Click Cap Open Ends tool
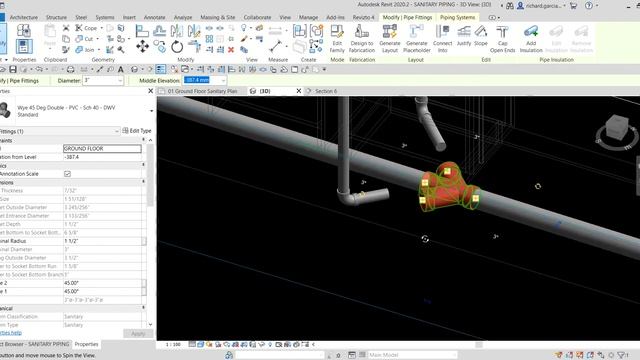This screenshot has height=360, width=640. [502, 39]
